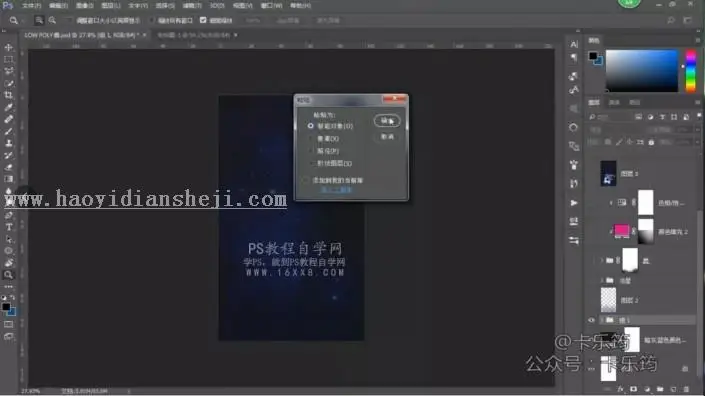705x396 pixels.
Task: Toggle Zoom All Windows checkbox
Action: (x=152, y=20)
